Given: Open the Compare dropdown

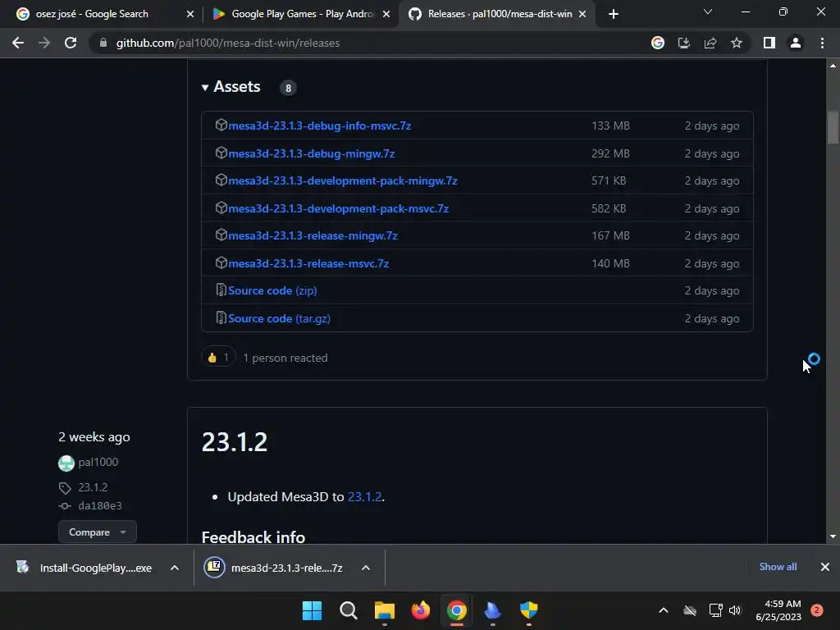Looking at the screenshot, I should (97, 532).
